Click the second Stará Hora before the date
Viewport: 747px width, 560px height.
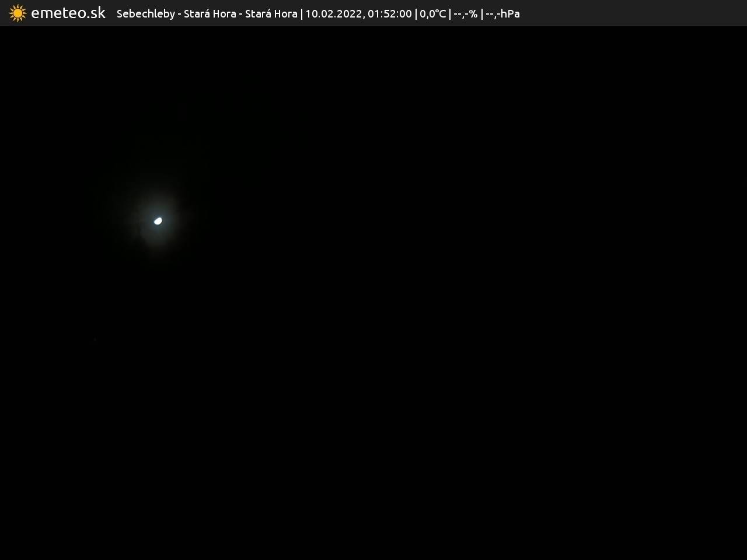click(271, 13)
